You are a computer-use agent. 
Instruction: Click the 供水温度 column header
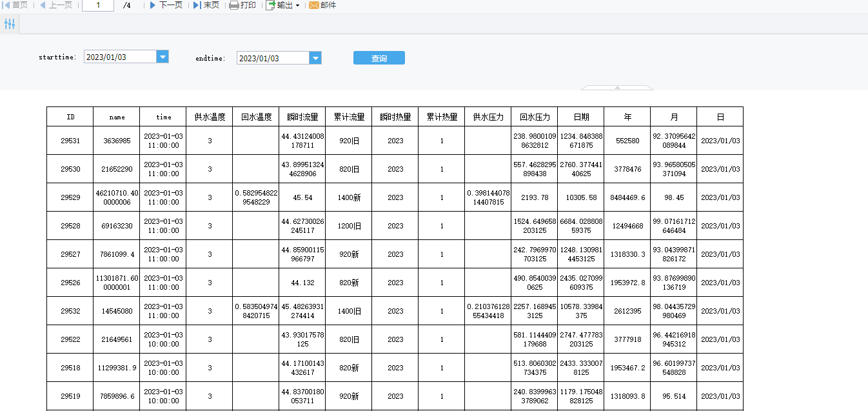coord(210,117)
